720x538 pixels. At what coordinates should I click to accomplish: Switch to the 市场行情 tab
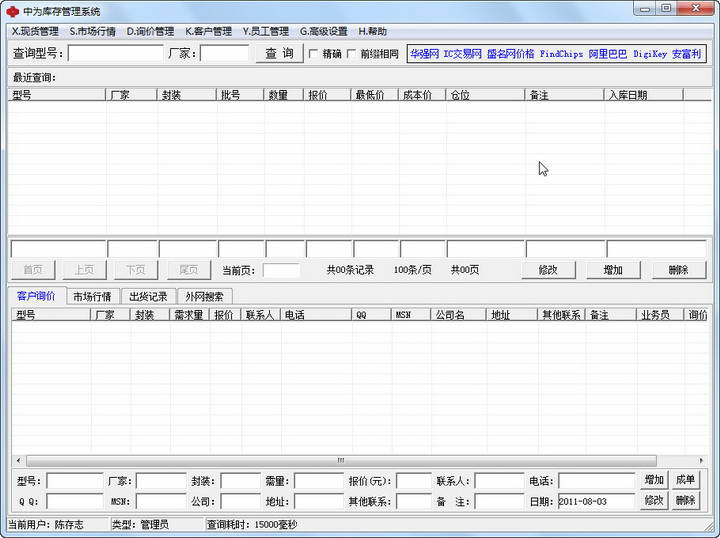tap(94, 296)
